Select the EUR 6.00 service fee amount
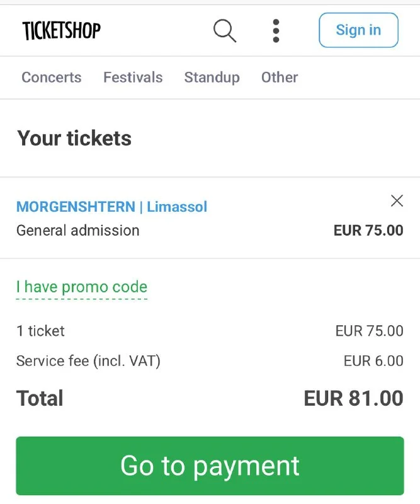Screen dimensions: 420x504 (x=373, y=361)
